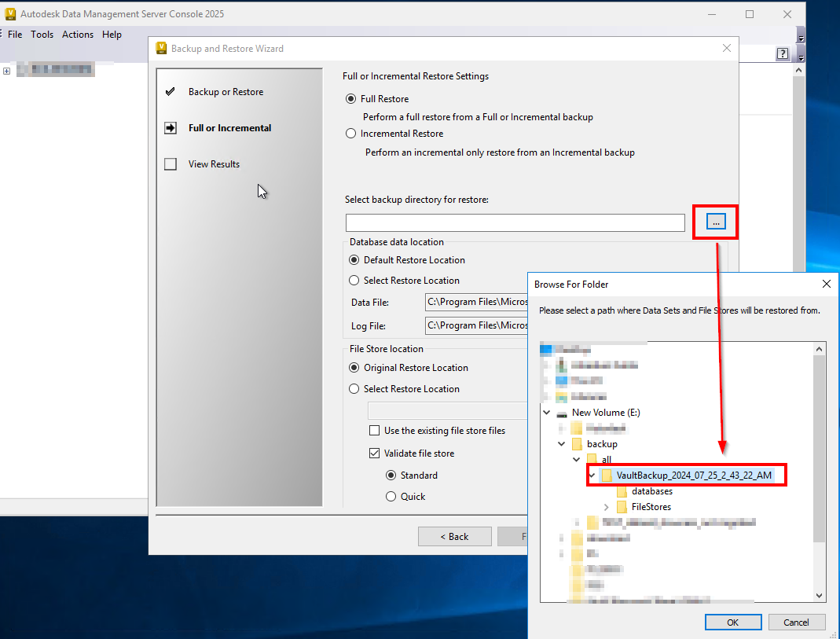Screen dimensions: 840x639
Task: Click the Vault icon in the wizard title bar
Action: point(161,48)
